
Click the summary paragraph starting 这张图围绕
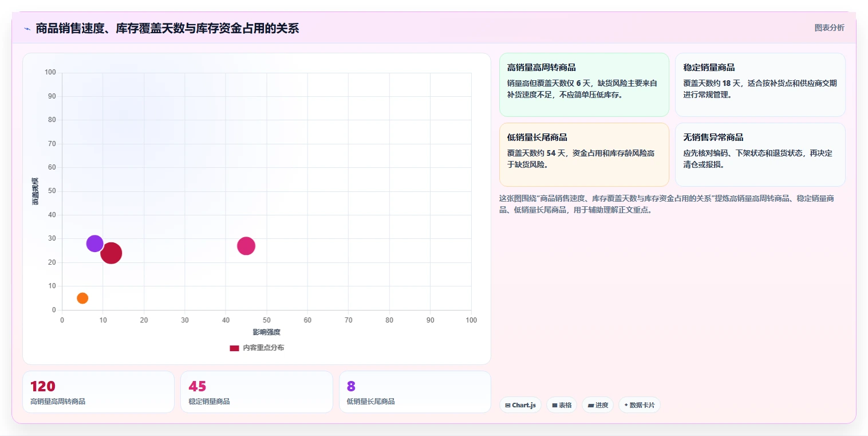pyautogui.click(x=666, y=204)
